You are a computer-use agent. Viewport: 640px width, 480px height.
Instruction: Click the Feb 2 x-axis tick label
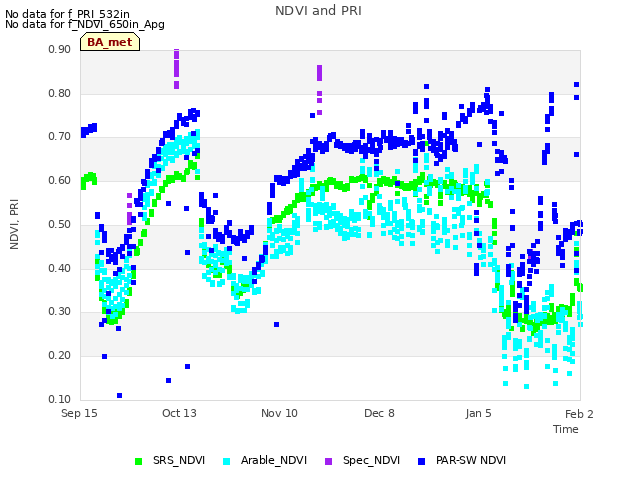pos(579,414)
